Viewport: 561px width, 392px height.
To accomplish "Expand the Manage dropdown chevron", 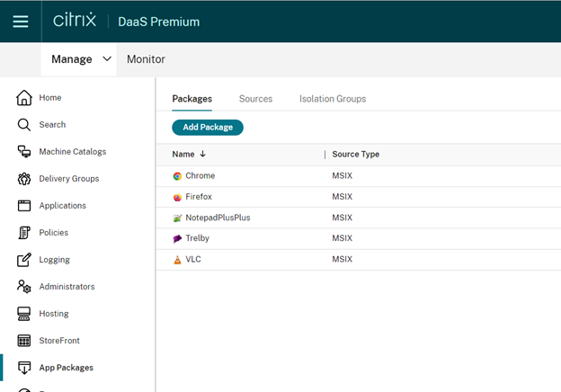I will 107,58.
